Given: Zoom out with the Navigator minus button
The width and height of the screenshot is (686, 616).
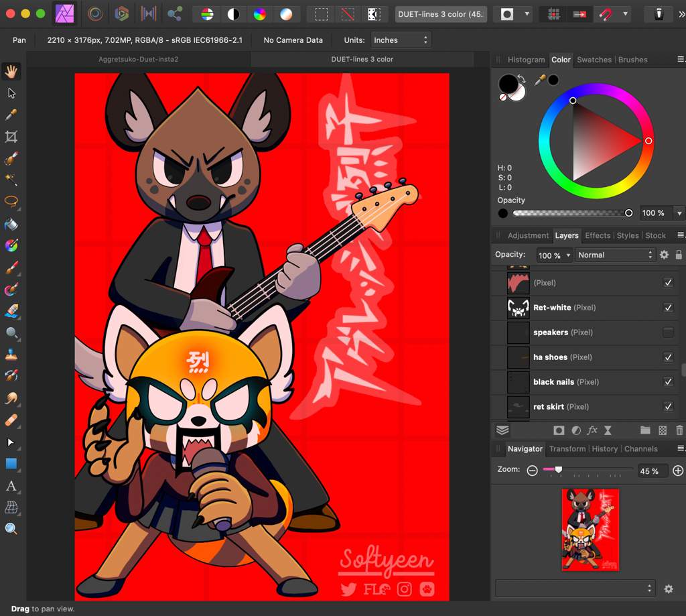Looking at the screenshot, I should 532,471.
